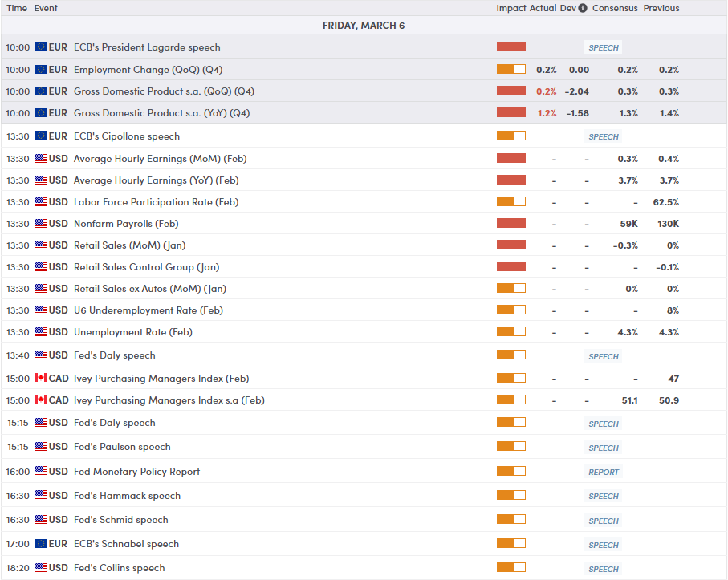The width and height of the screenshot is (728, 580).
Task: Open Nonfarm Payrolls (Feb) event
Action: (x=126, y=224)
